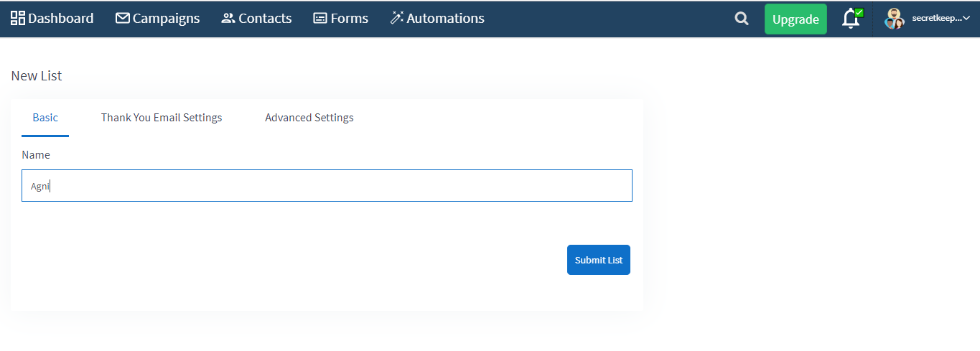Submit the new list
Image resolution: width=980 pixels, height=351 pixels.
point(599,260)
